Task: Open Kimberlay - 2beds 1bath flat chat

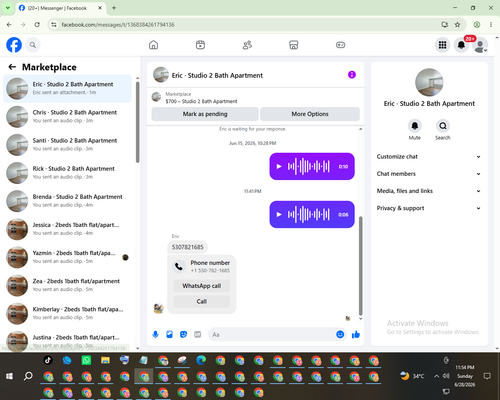Action: tap(67, 313)
